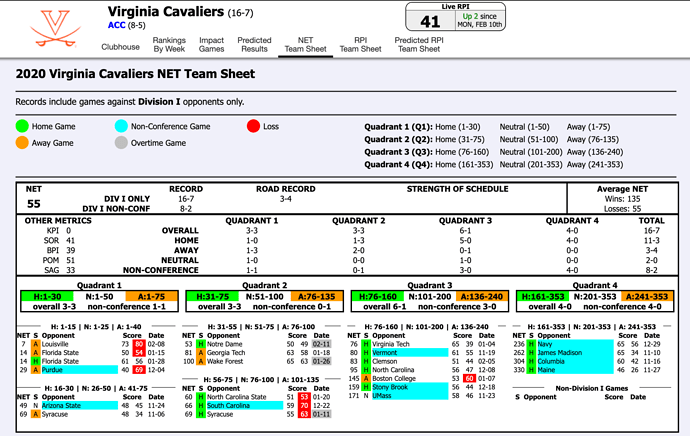Click the red Loss legend circle
The height and width of the screenshot is (436, 690).
(x=253, y=126)
